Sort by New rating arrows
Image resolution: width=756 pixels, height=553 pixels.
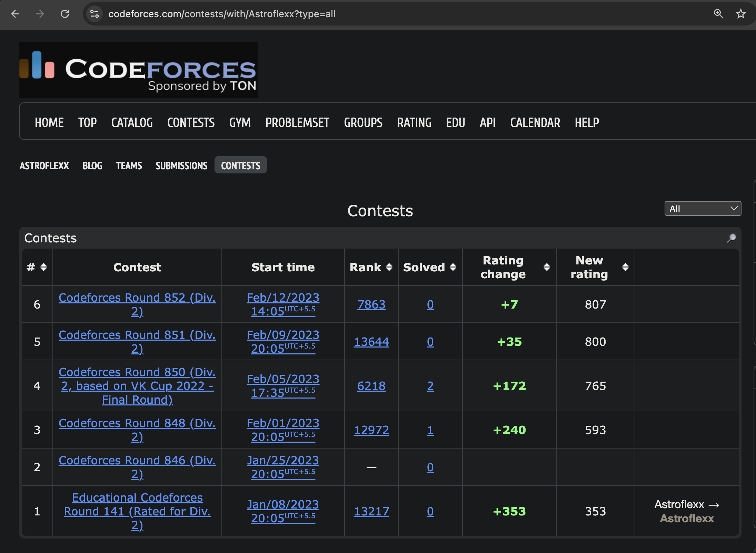tap(625, 267)
